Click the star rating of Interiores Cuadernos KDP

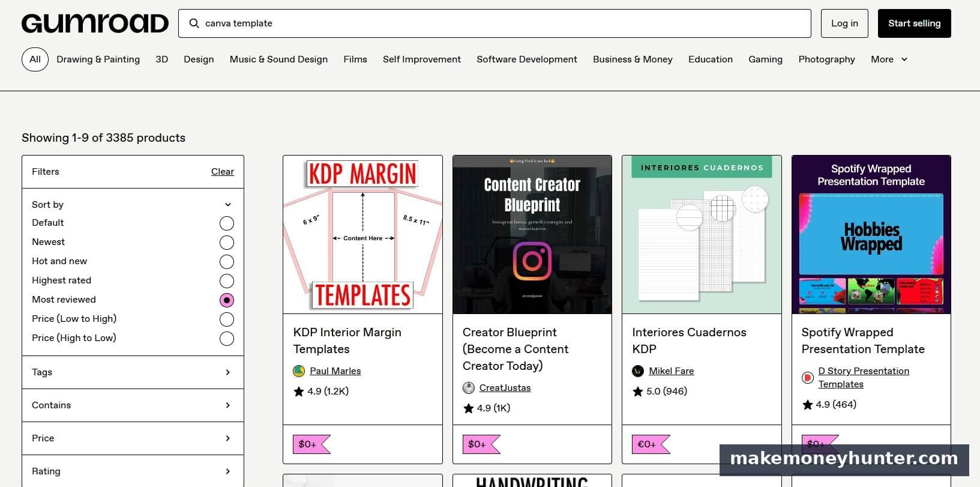tap(660, 392)
